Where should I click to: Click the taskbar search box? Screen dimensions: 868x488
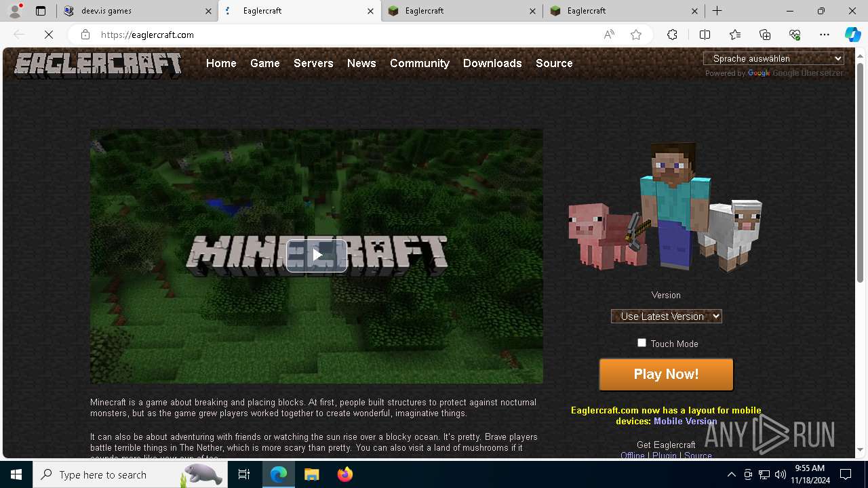(x=131, y=474)
